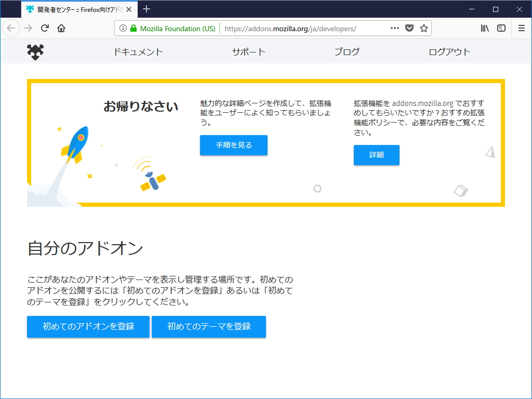Save the page to Pocket

point(409,28)
